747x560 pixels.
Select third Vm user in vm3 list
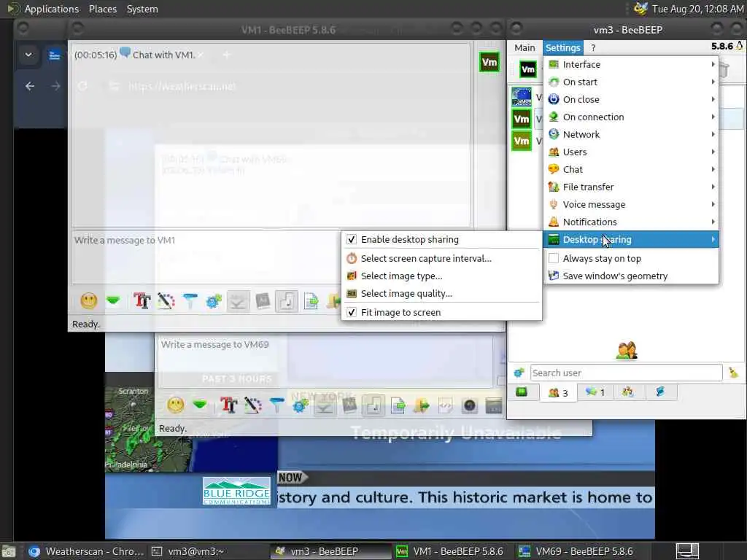tap(522, 141)
